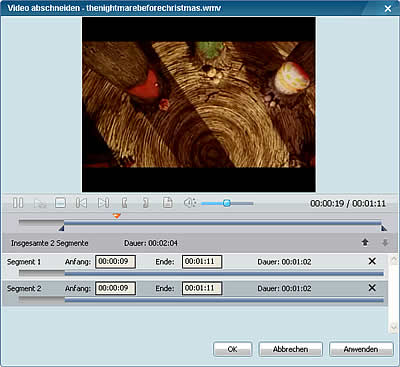Click Segment 1 range bar
Screen dimensions: 400x367
pos(201,274)
